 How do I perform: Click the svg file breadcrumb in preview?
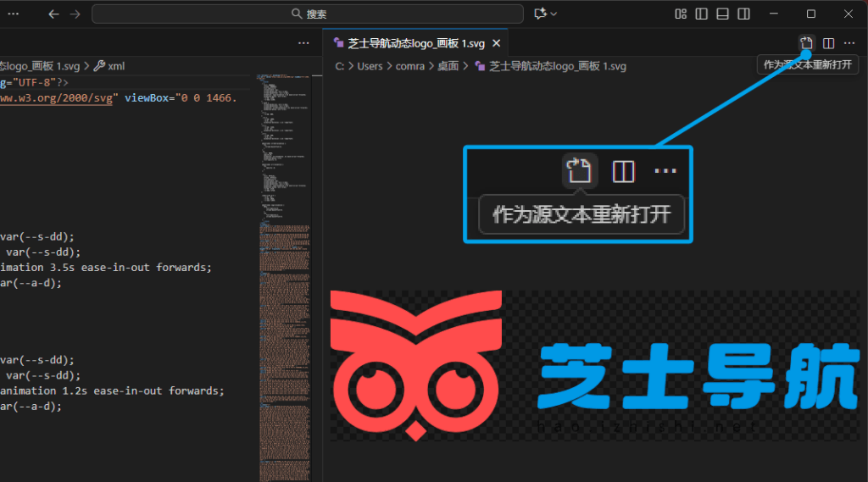[551, 66]
